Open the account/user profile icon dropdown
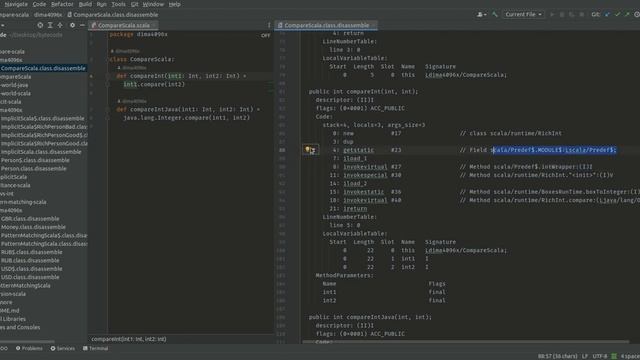 pyautogui.click(x=481, y=14)
